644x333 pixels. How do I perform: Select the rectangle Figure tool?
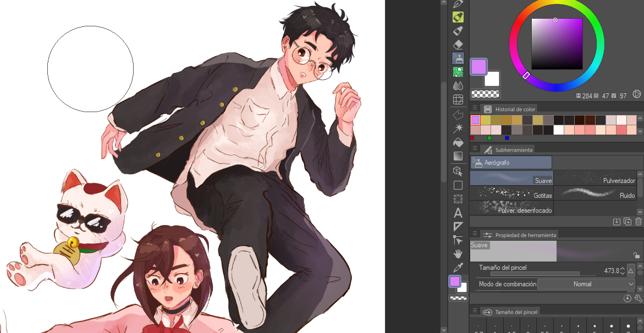coord(458,185)
